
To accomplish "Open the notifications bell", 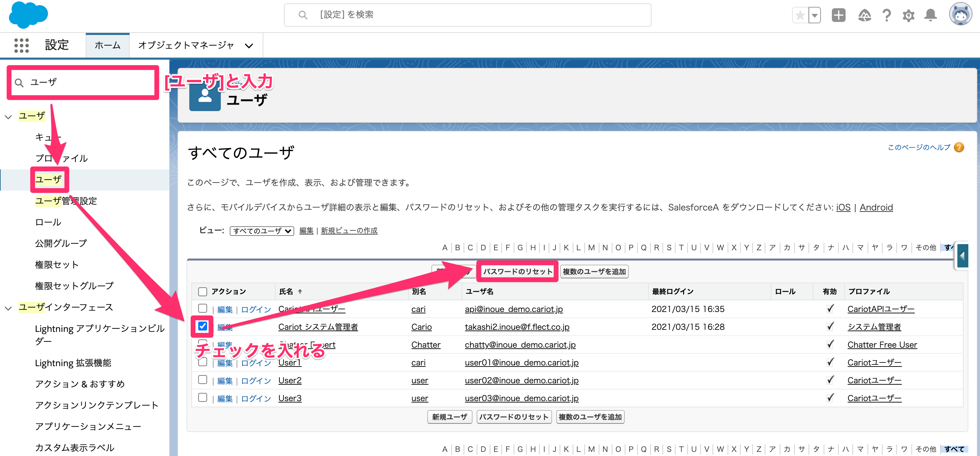I will tap(931, 15).
